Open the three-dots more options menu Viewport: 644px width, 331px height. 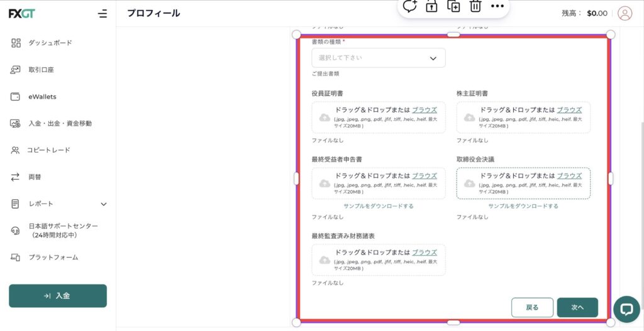click(x=497, y=6)
